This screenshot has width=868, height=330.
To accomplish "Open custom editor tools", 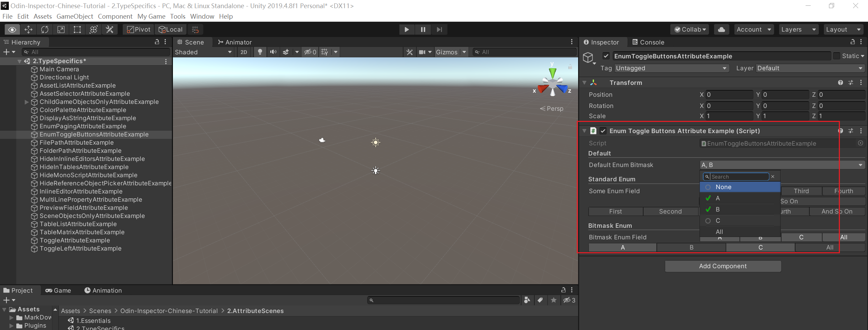I will (110, 30).
